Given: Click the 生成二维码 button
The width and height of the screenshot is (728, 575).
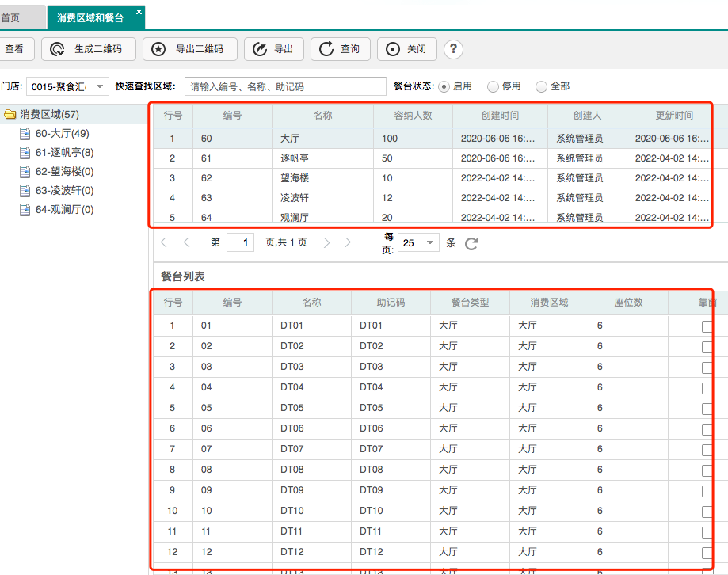Looking at the screenshot, I should pos(89,49).
